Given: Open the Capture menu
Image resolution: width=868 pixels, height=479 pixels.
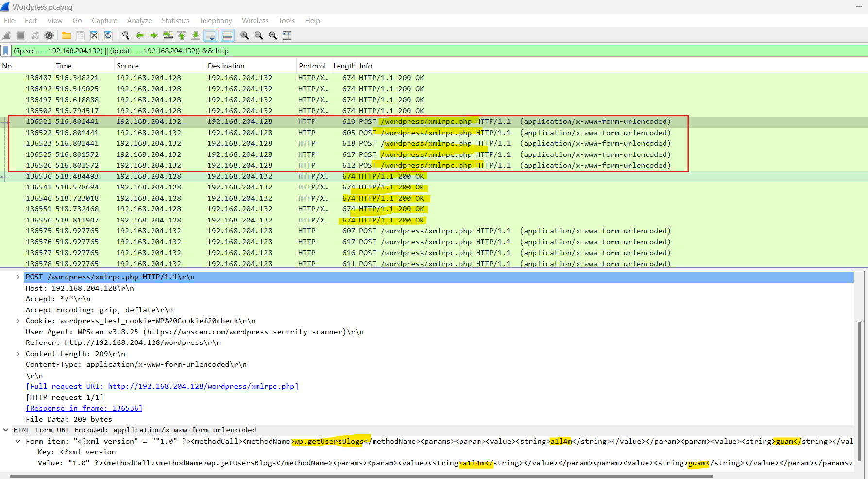Looking at the screenshot, I should pyautogui.click(x=104, y=21).
